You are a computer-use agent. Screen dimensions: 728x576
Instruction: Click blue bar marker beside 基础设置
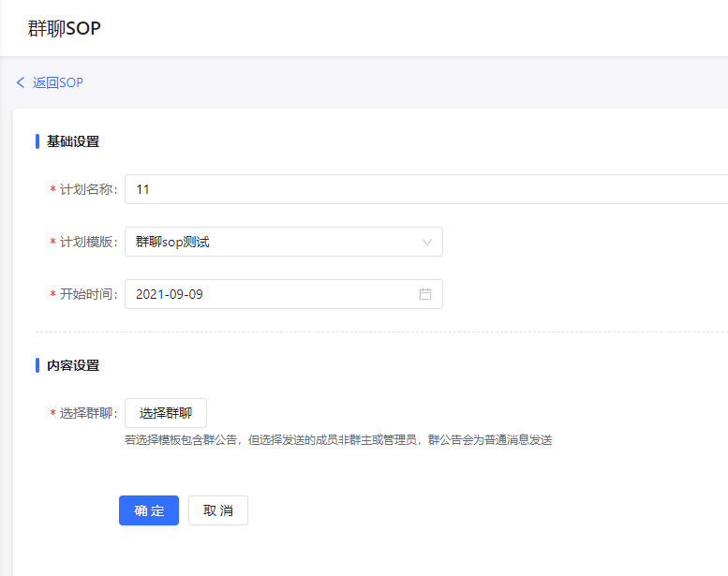(37, 141)
